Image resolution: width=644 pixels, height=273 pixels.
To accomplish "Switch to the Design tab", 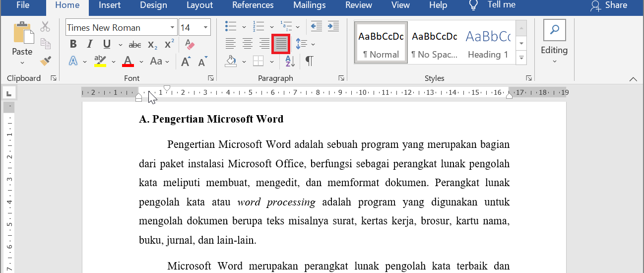I will point(153,5).
